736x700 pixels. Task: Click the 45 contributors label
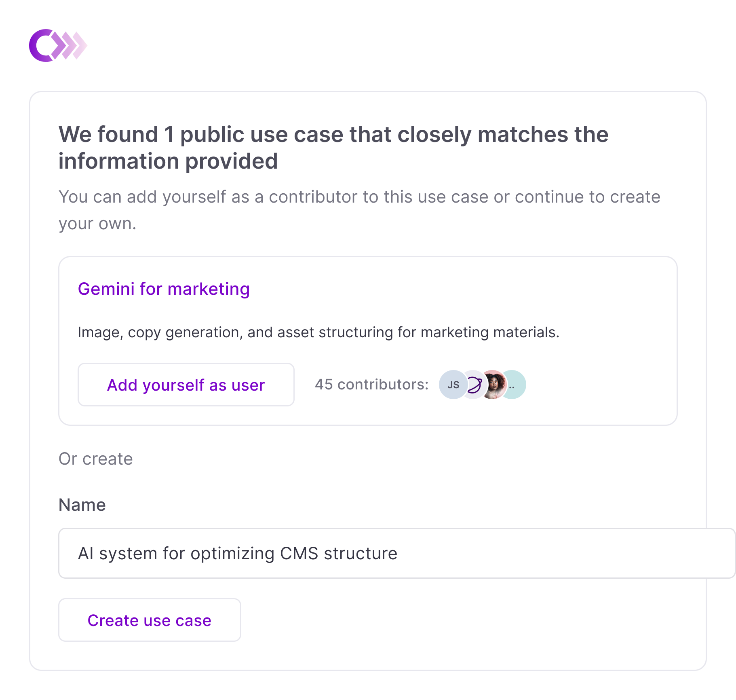pos(371,384)
